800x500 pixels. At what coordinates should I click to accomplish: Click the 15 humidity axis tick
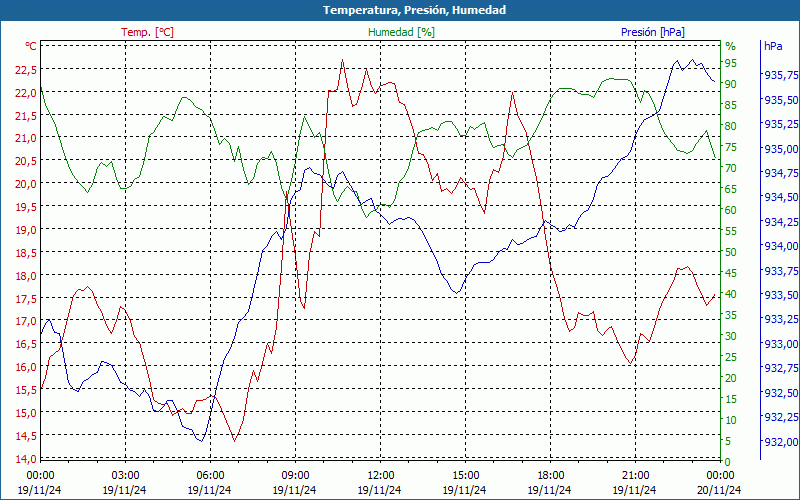pos(731,399)
